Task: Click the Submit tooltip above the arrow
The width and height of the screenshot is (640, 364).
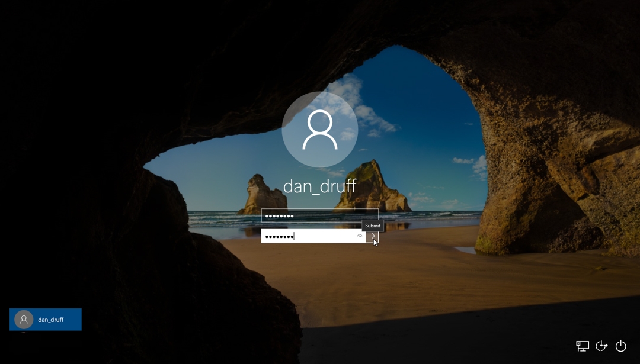Action: (372, 226)
